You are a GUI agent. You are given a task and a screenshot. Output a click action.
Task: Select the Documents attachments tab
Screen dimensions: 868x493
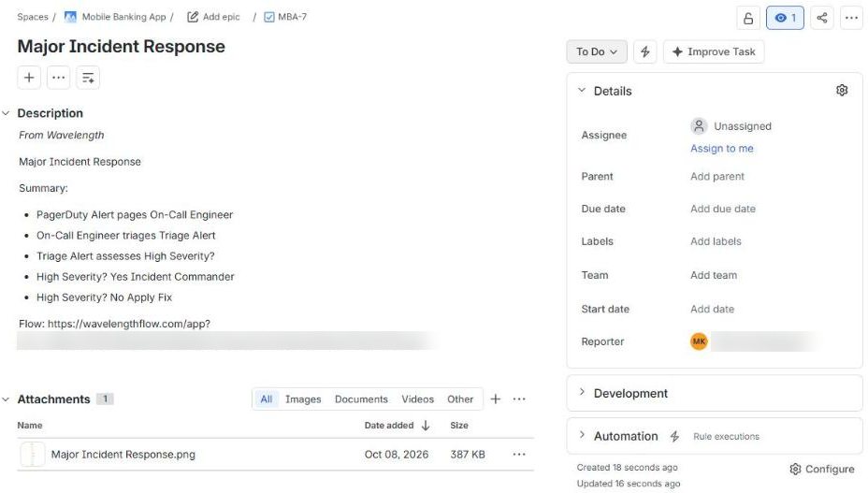coord(361,399)
